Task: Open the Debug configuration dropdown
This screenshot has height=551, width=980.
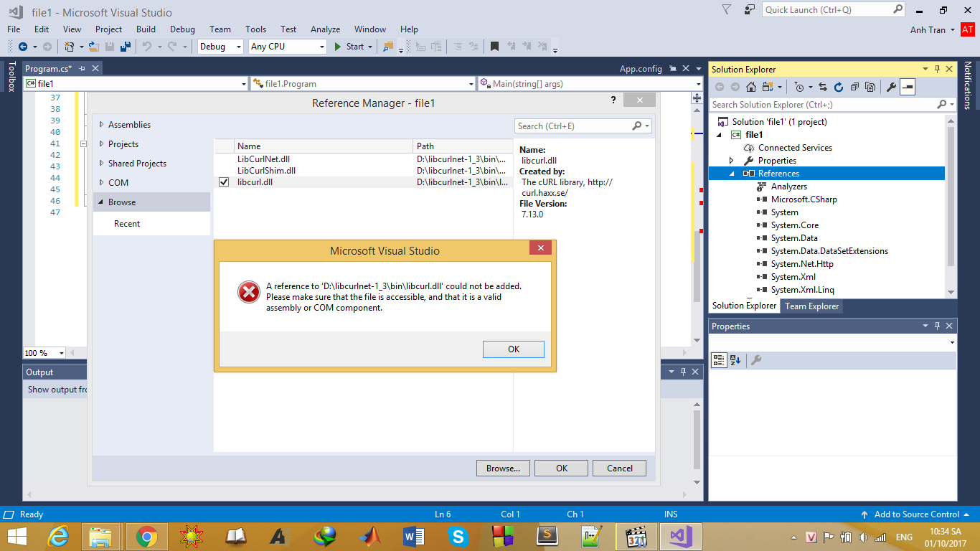Action: (x=221, y=47)
